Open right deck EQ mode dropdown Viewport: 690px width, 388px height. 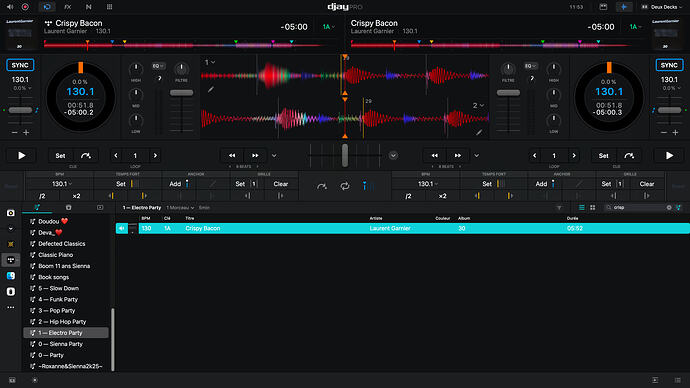(x=530, y=66)
